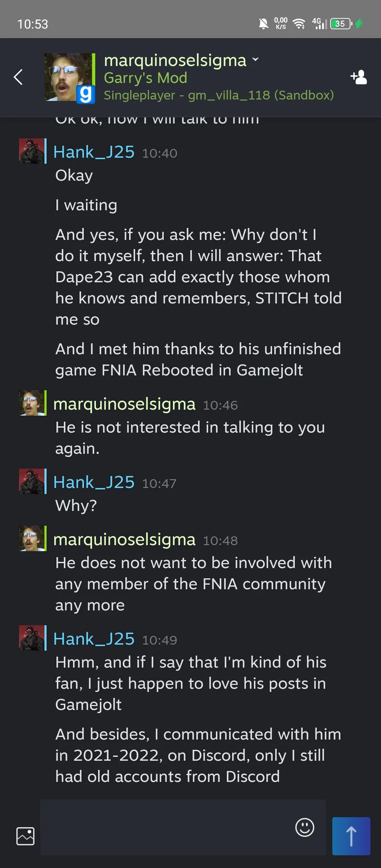Tap the back arrow in chat header
Image resolution: width=381 pixels, height=868 pixels.
pos(18,77)
